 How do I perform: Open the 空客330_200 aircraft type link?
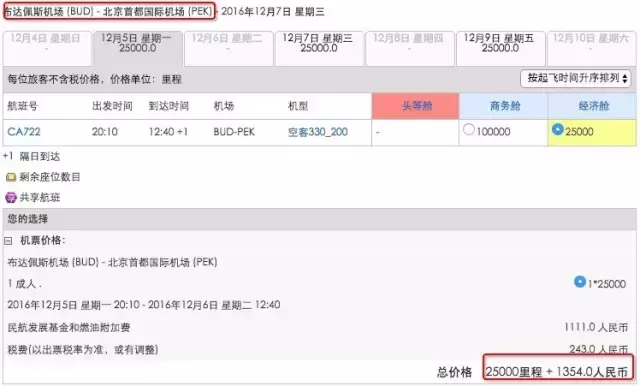tap(318, 132)
